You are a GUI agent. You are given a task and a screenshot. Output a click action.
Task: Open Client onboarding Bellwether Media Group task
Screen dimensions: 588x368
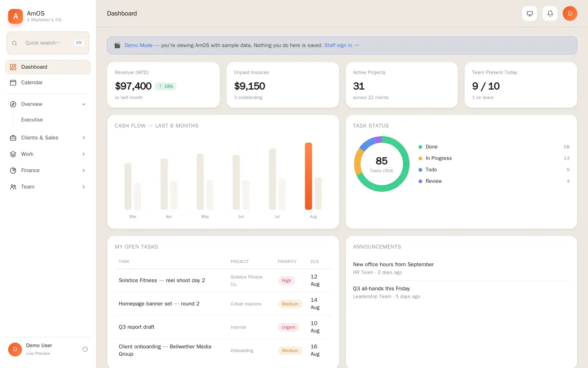point(165,350)
